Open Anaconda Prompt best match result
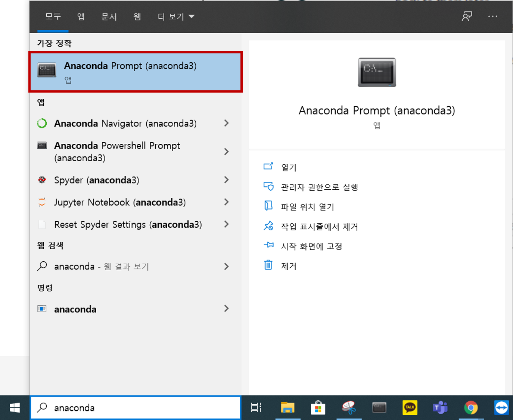 [x=136, y=72]
